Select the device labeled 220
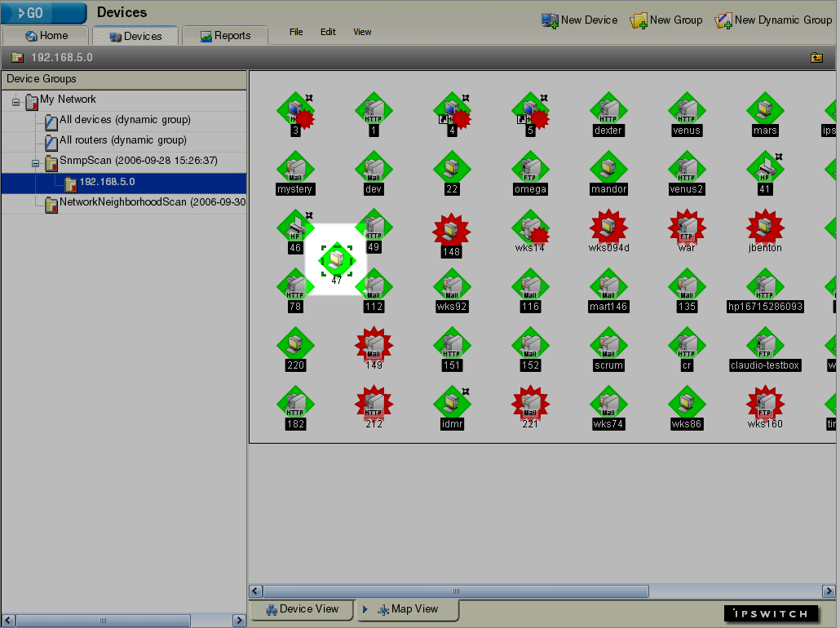 tap(295, 349)
